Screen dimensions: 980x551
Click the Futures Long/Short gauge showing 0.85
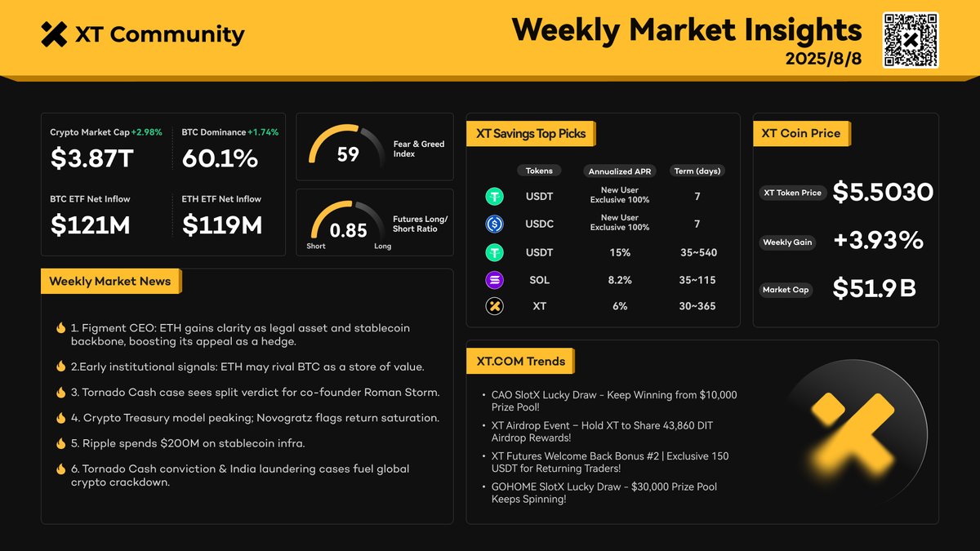tap(347, 222)
